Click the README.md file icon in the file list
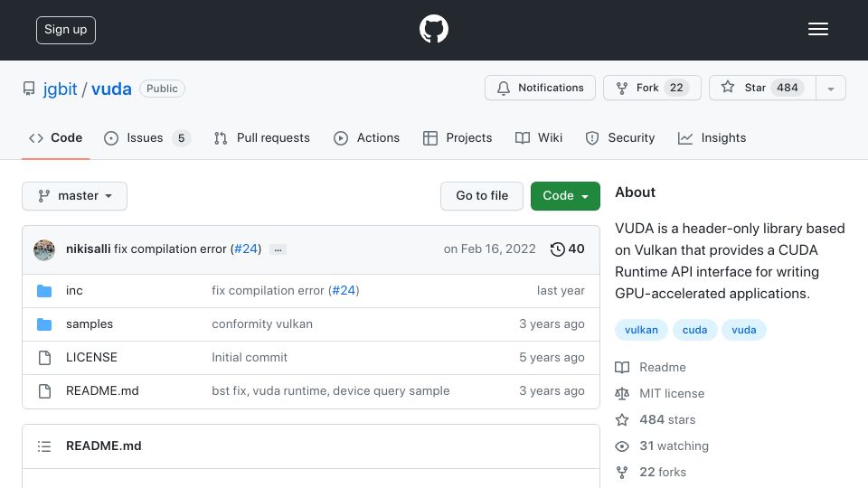This screenshot has height=488, width=868. click(44, 391)
